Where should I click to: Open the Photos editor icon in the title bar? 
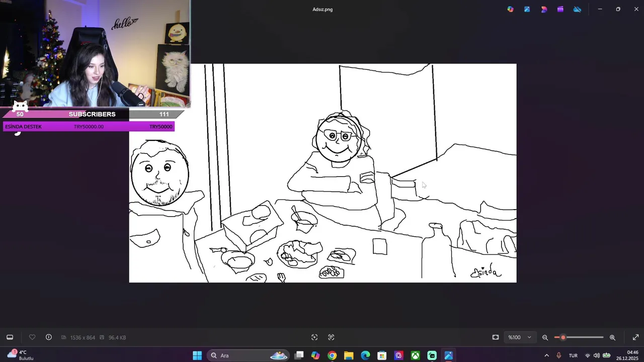tap(527, 9)
